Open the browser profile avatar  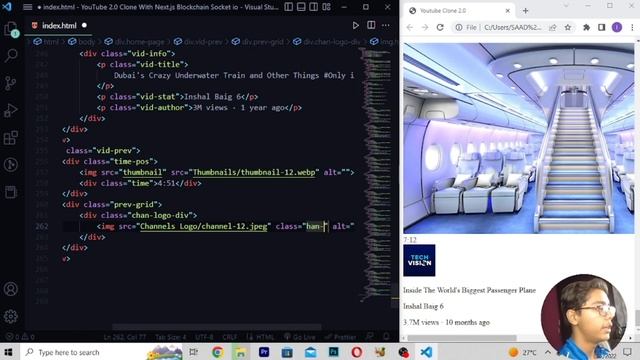[617, 27]
